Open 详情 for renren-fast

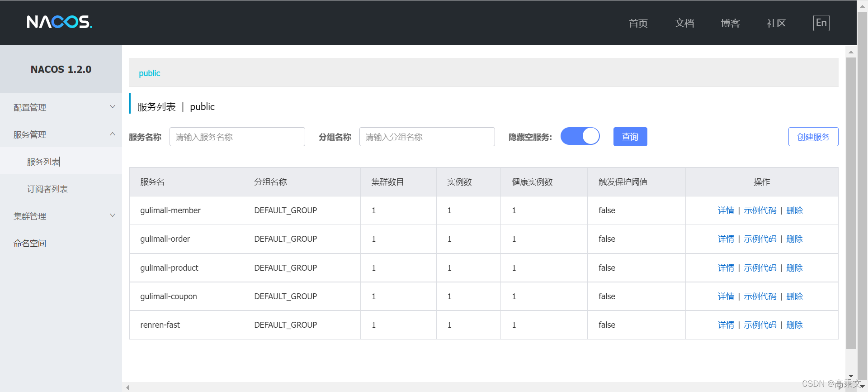click(726, 325)
